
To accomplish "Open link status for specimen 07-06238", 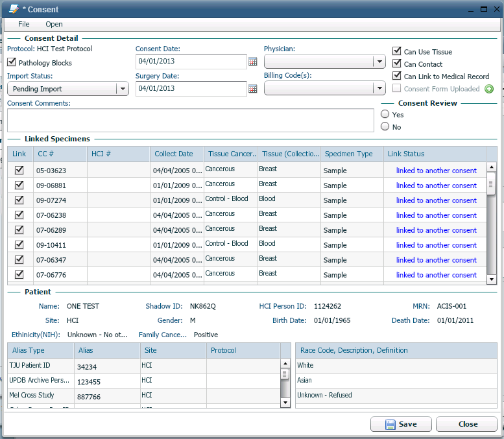I will (436, 215).
